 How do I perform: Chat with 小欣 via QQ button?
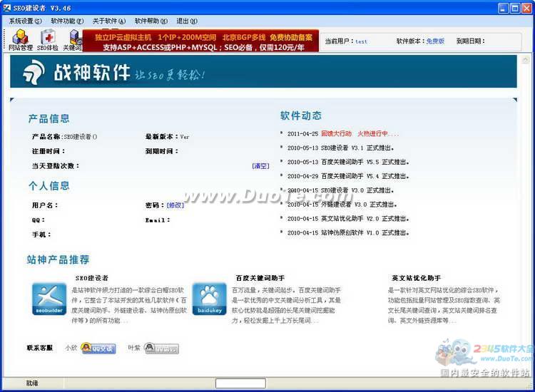pyautogui.click(x=98, y=348)
